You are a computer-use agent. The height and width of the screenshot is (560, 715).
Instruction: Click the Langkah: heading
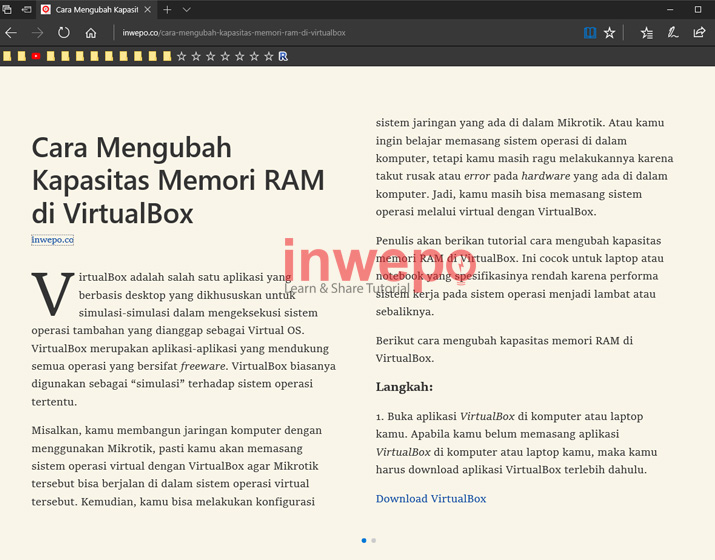[x=404, y=387]
